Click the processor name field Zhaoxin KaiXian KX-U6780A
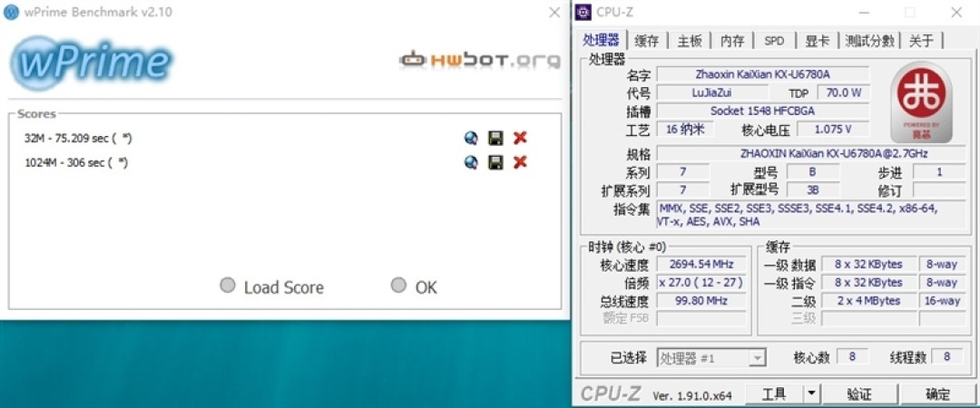The width and height of the screenshot is (980, 408). point(762,74)
